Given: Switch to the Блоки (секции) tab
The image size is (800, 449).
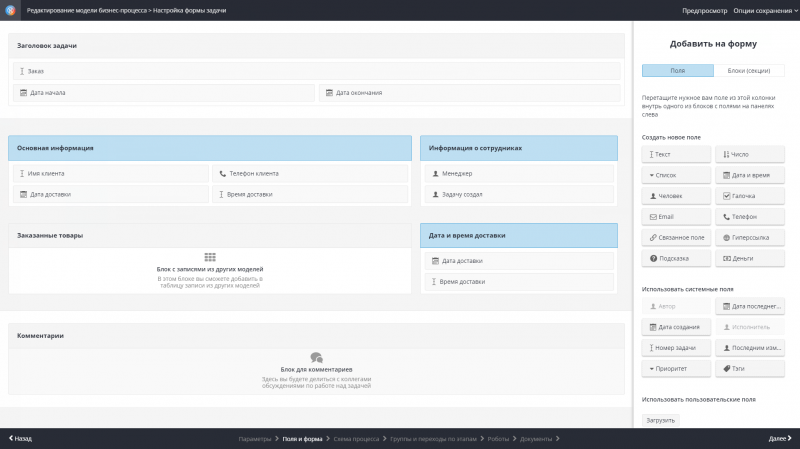Looking at the screenshot, I should 749,71.
